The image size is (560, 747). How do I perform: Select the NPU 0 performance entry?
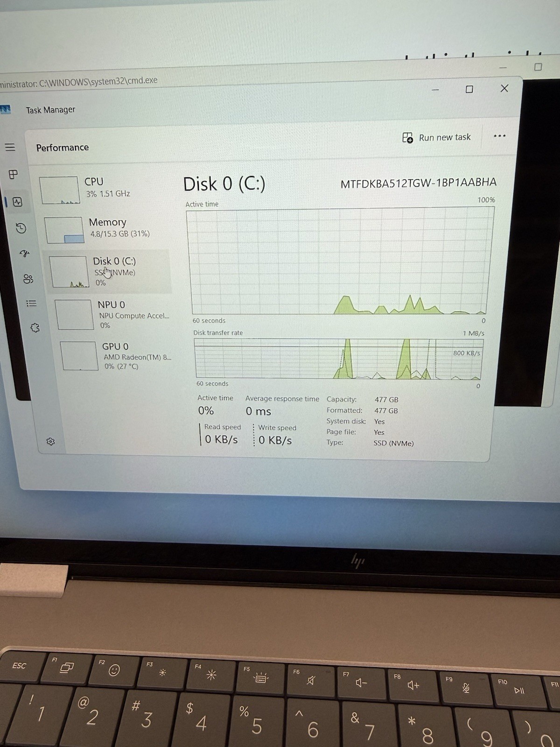(113, 315)
